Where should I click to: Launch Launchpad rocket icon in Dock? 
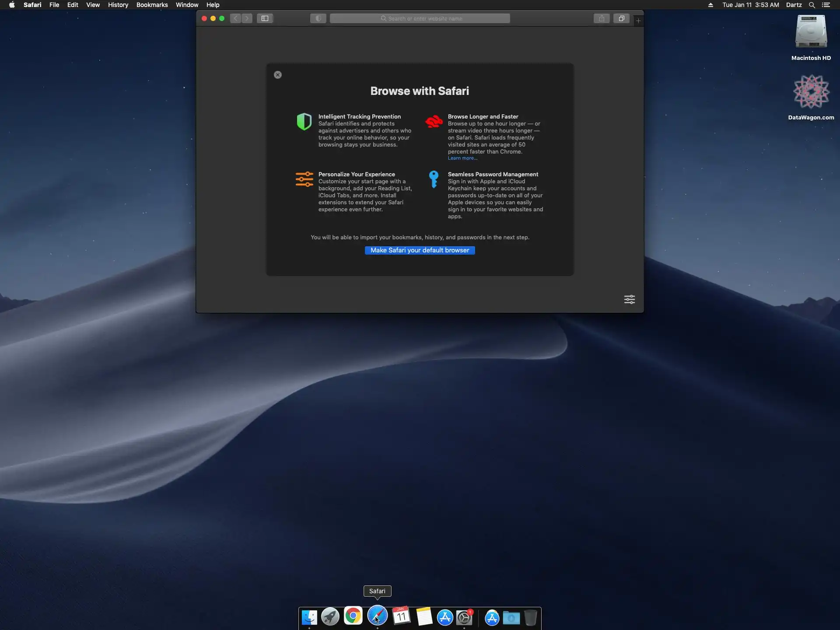point(330,617)
